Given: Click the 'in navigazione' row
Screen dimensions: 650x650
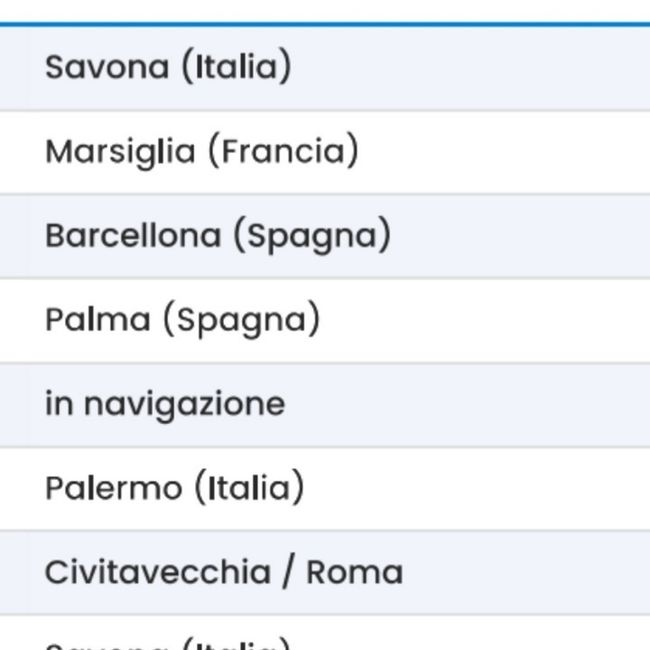Looking at the screenshot, I should click(165, 404).
